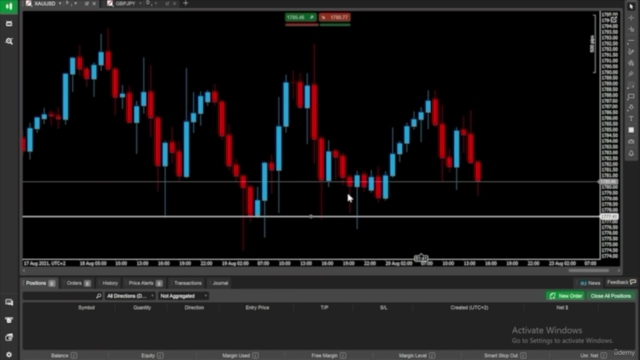Click the Equity info icon
640x360 pixels.
click(160, 356)
